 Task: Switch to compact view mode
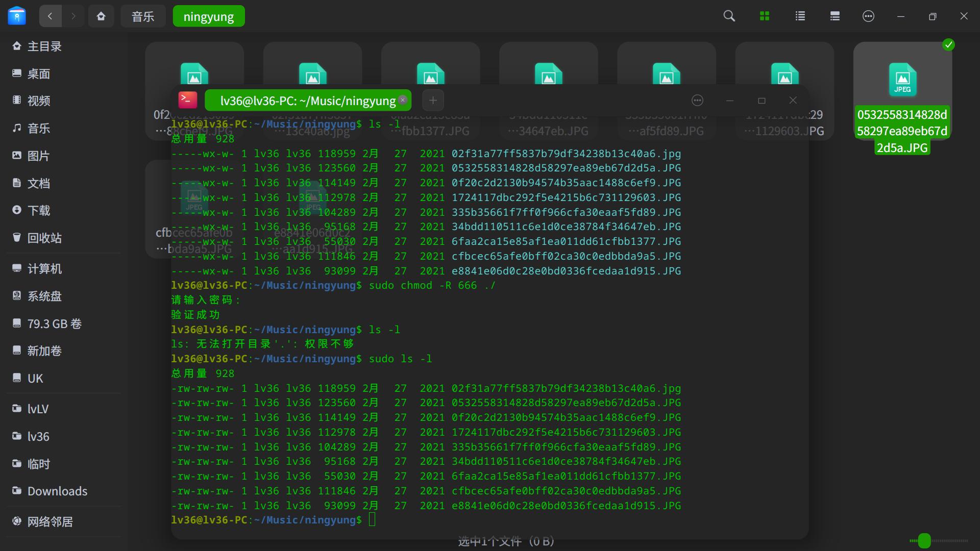(835, 16)
